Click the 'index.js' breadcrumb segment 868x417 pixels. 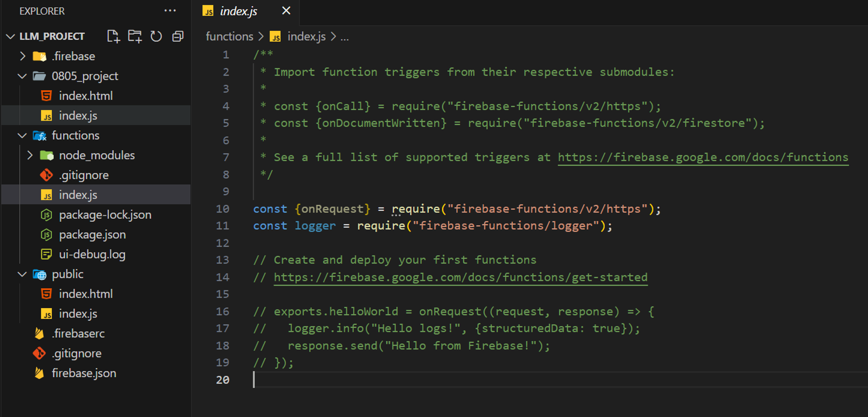(x=306, y=36)
